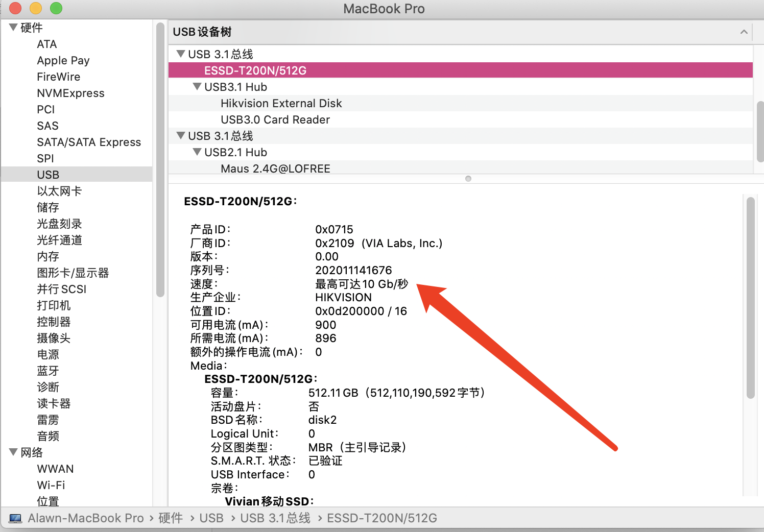This screenshot has height=532, width=764.
Task: Collapse the USB3.1 Hub node
Action: click(197, 86)
